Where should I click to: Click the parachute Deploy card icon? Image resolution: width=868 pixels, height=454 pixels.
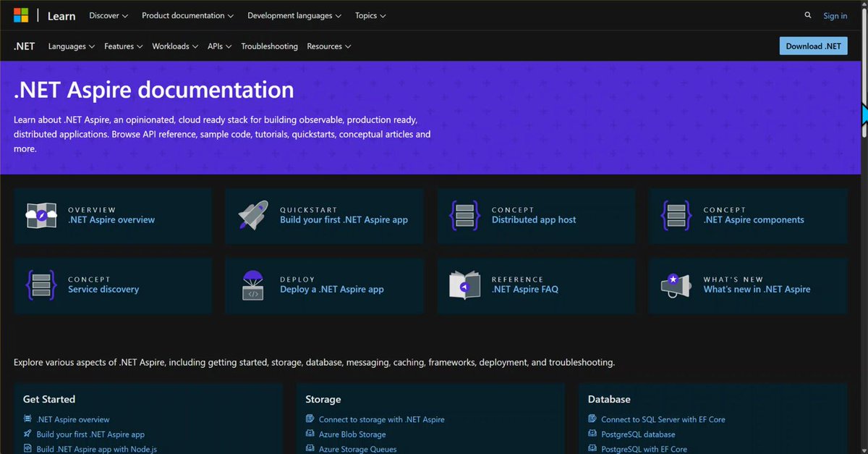253,285
